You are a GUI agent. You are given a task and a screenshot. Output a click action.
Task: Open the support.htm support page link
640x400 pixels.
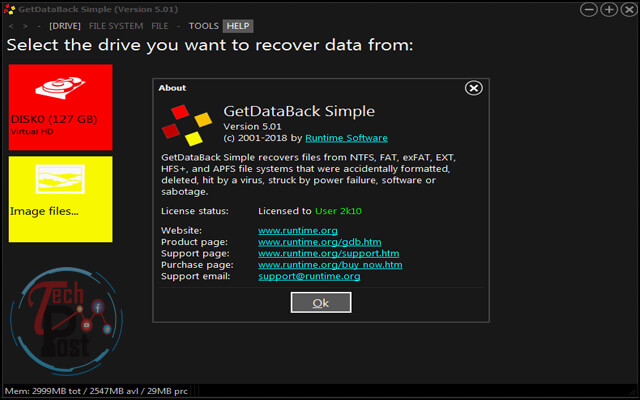click(329, 253)
